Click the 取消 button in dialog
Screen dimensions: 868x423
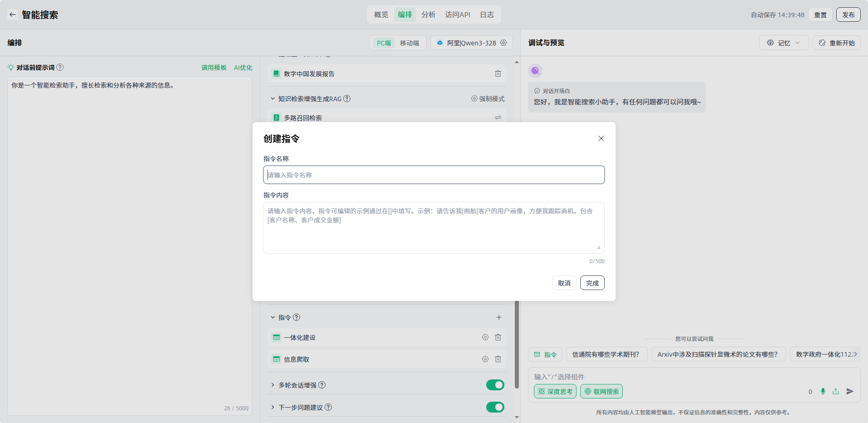tap(564, 283)
